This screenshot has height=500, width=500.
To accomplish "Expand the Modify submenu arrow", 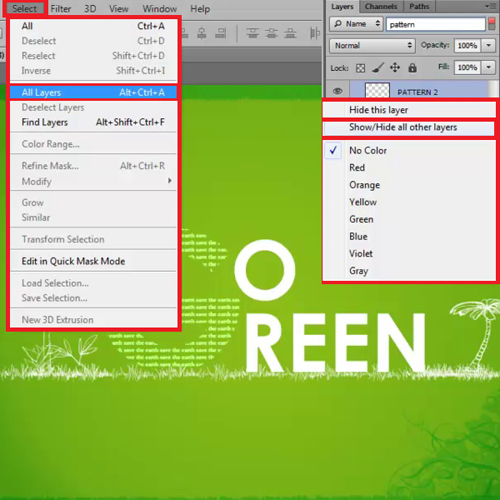I will pos(170,181).
